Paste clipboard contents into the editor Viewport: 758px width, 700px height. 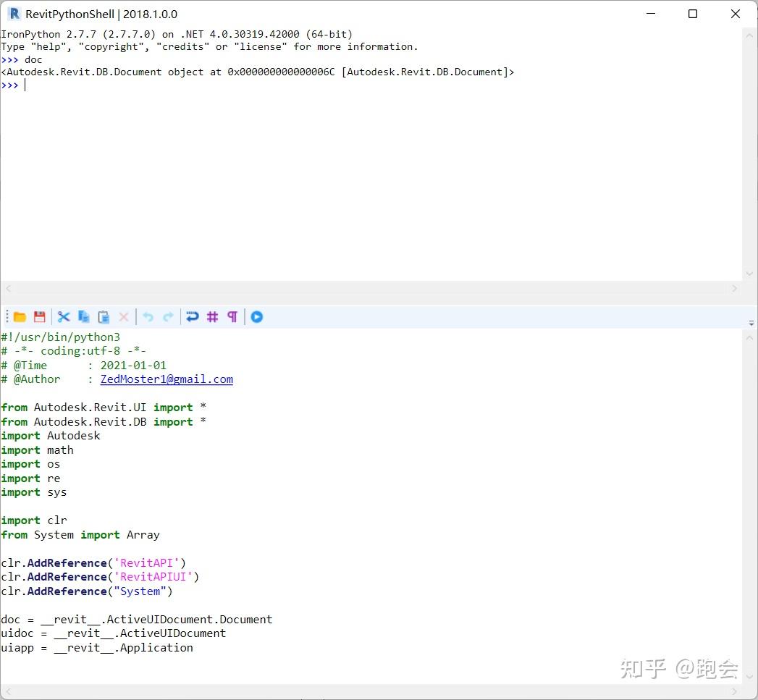(x=103, y=316)
